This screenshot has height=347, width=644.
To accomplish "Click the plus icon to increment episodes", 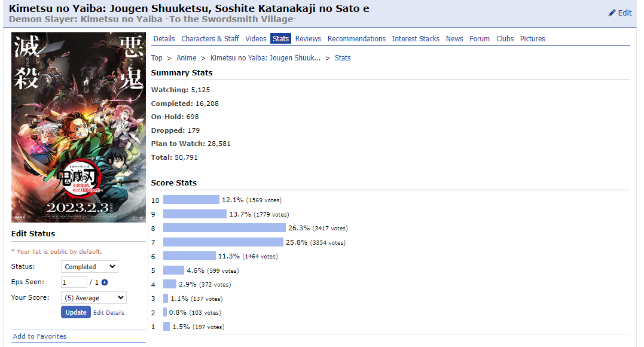I will [105, 282].
